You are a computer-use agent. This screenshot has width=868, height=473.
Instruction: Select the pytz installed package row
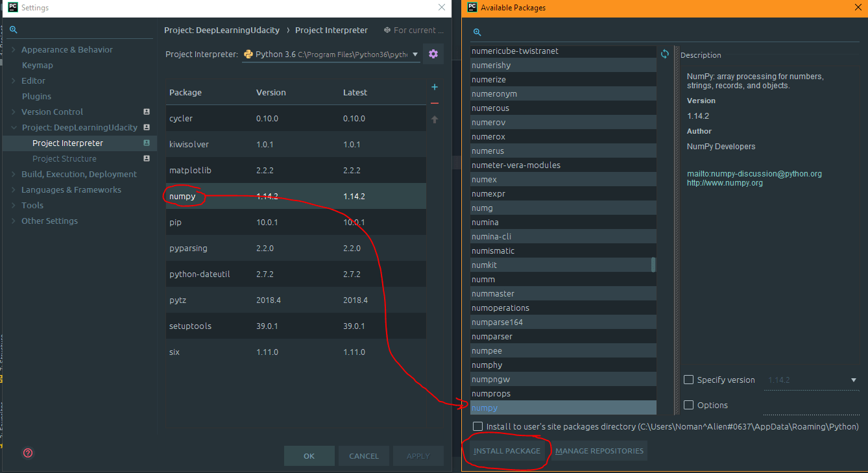click(296, 300)
